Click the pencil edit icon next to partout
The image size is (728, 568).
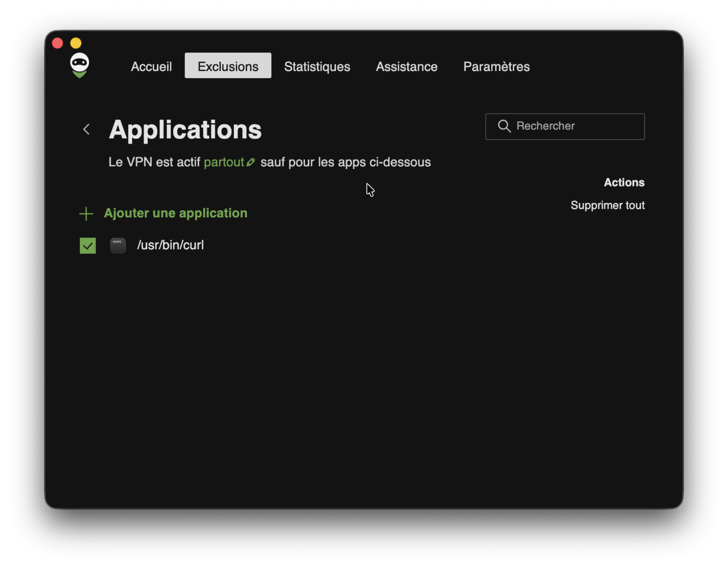pos(250,162)
